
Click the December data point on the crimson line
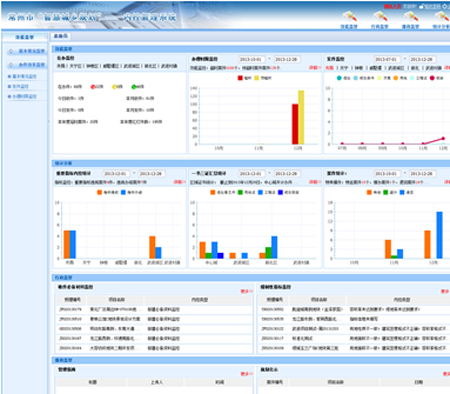point(443,138)
